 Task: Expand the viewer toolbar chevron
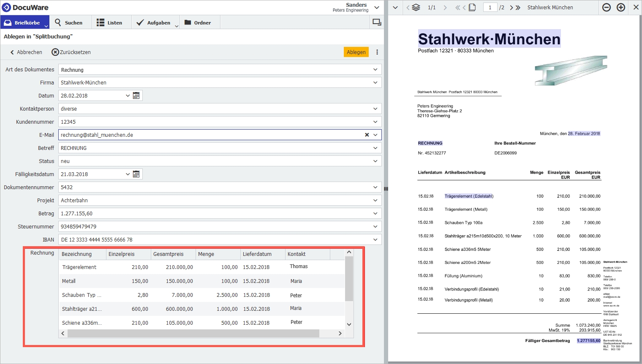(x=395, y=8)
